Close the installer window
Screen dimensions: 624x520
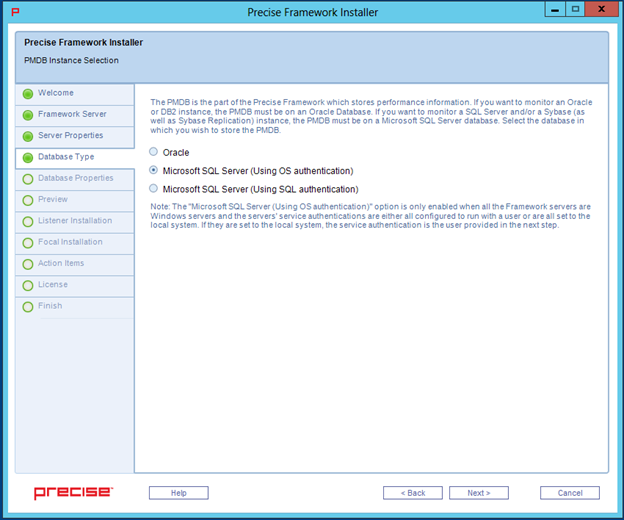coord(602,9)
